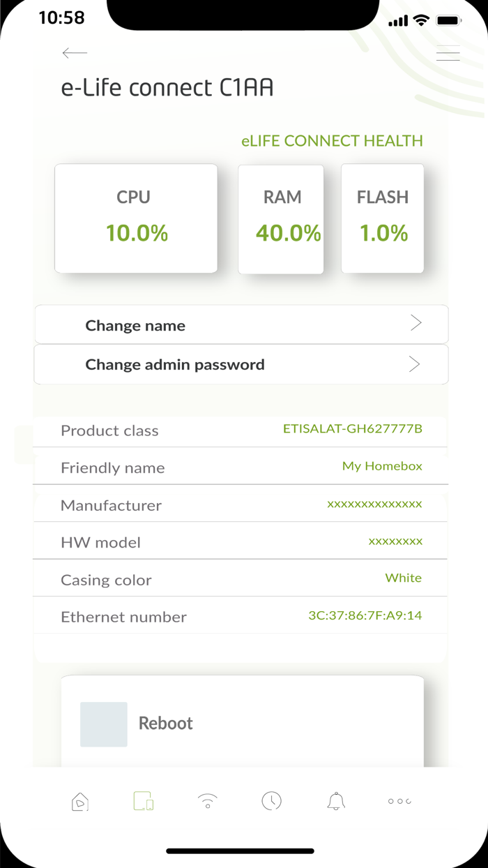
Task: Open the hamburger menu
Action: tap(448, 53)
